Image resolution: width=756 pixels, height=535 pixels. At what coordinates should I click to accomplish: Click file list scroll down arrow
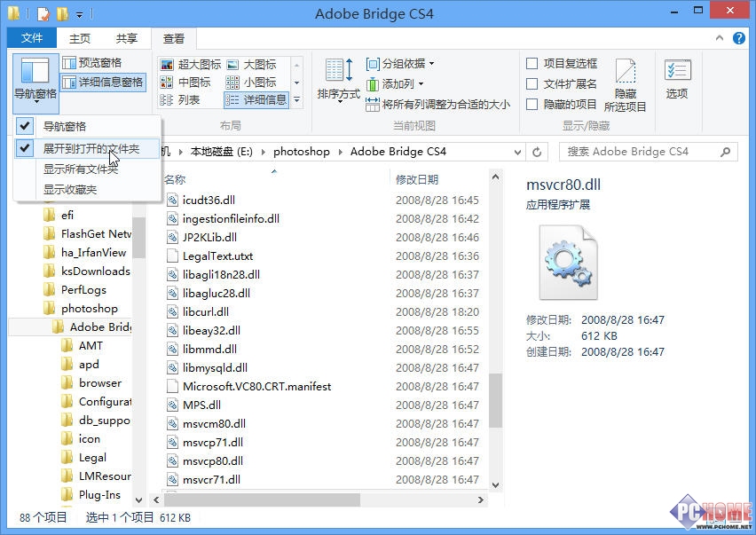[x=495, y=485]
